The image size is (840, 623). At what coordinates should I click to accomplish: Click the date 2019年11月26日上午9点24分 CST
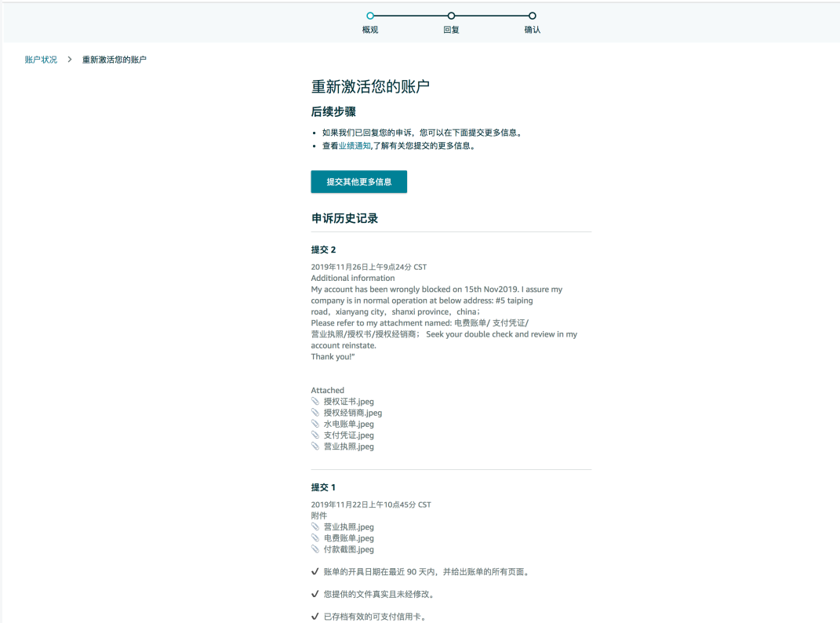coord(369,267)
